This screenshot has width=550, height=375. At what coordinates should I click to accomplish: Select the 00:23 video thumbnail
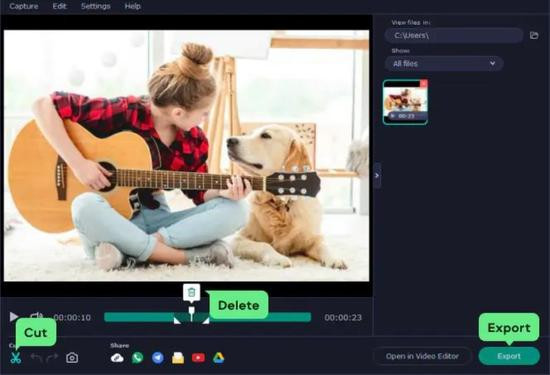point(405,102)
